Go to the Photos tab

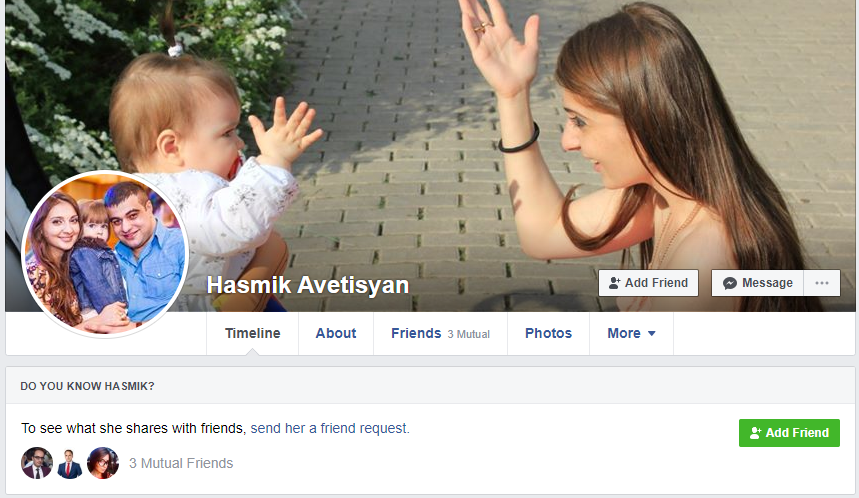(x=548, y=333)
